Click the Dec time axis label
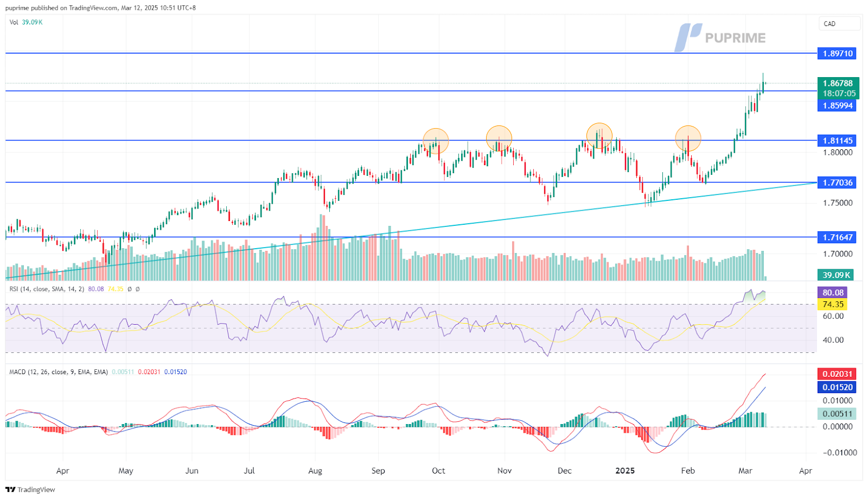Image resolution: width=868 pixels, height=499 pixels. pos(565,471)
